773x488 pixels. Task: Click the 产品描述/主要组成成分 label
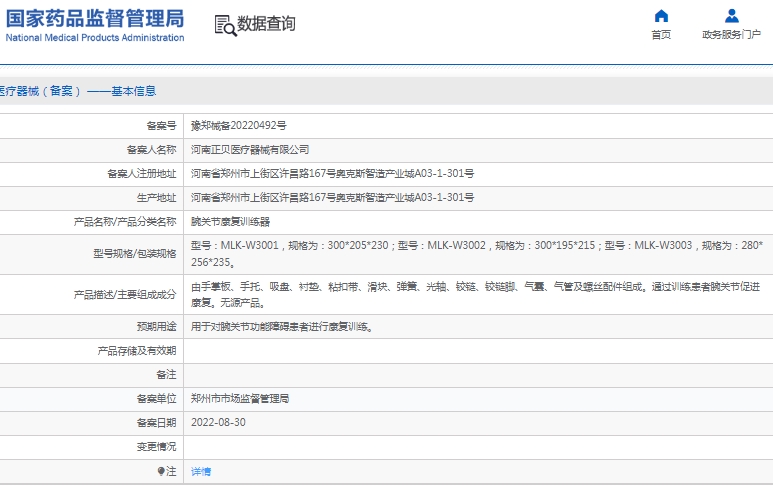[125, 295]
